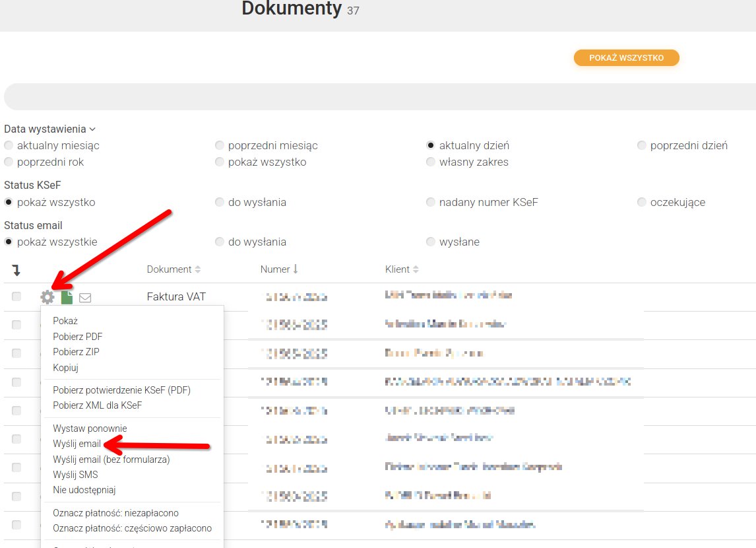Click 'Wystaw ponownie' in the menu
The image size is (756, 548).
click(x=90, y=428)
